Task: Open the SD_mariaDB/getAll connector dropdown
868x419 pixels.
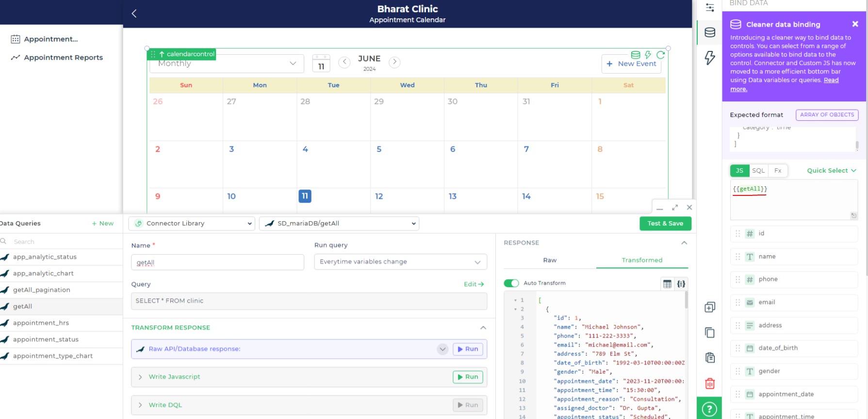Action: [339, 224]
